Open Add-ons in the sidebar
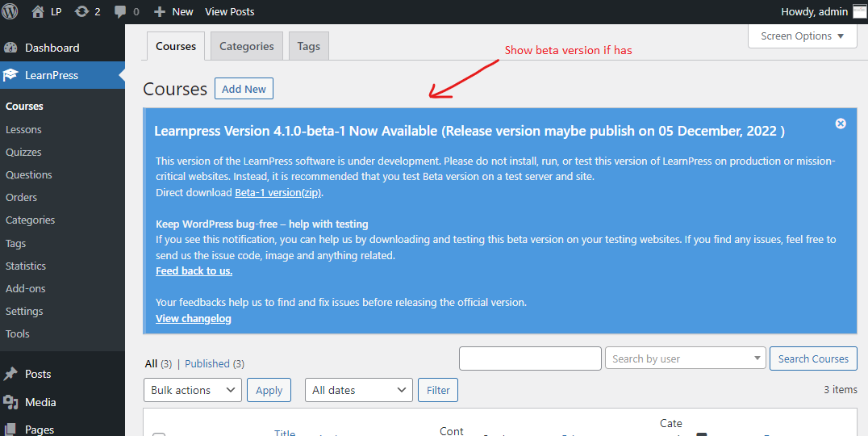This screenshot has width=868, height=436. coord(26,288)
